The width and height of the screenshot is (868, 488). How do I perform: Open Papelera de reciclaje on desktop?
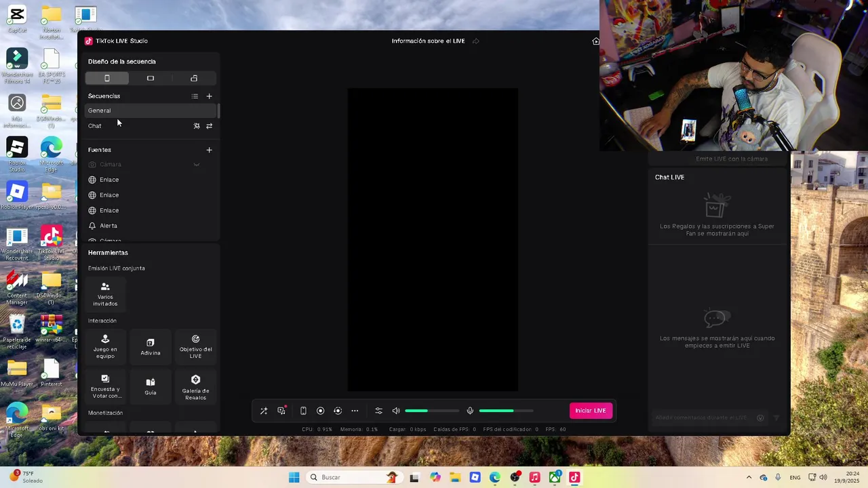17,333
